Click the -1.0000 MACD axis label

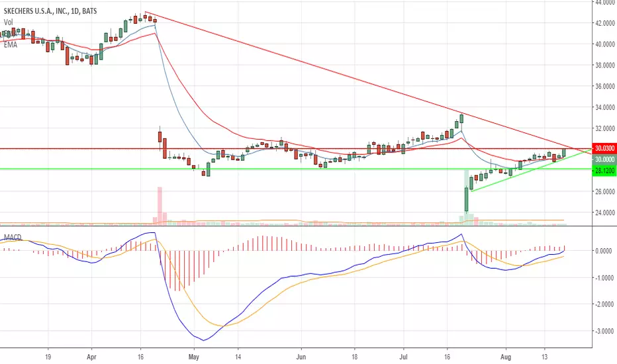604,278
